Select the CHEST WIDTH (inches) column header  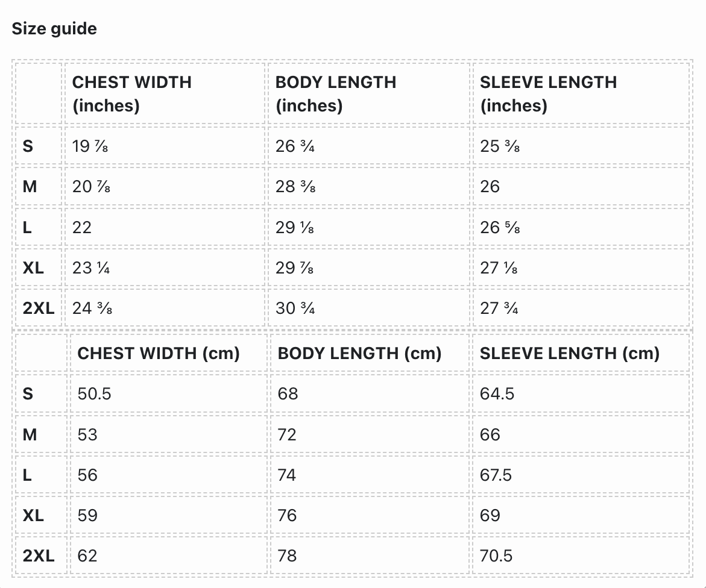[131, 93]
